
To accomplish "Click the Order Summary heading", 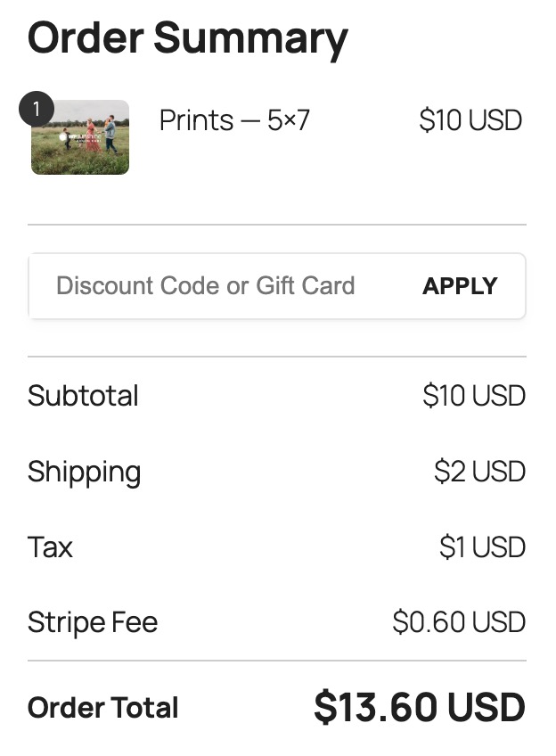I will point(187,37).
